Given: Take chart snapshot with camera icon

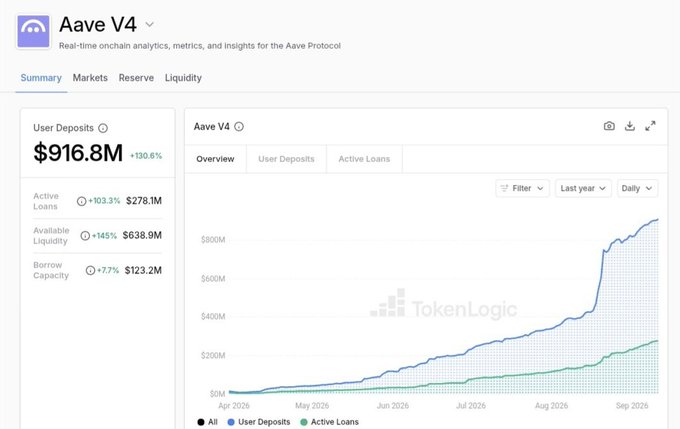Looking at the screenshot, I should [x=609, y=126].
